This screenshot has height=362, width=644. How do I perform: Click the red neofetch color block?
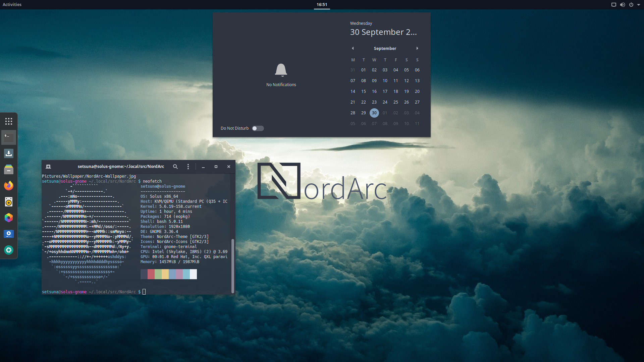[x=151, y=274]
